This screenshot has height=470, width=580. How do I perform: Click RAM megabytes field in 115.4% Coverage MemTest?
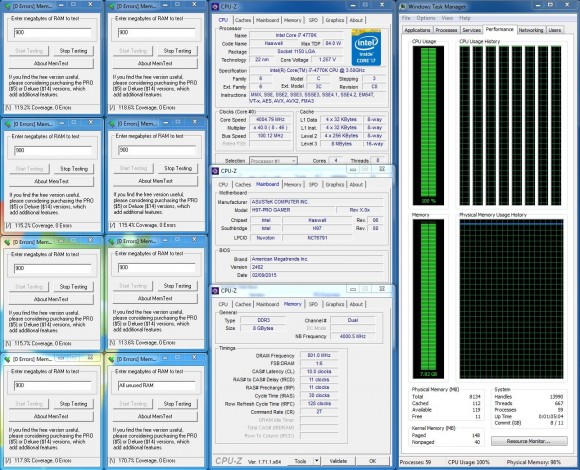pos(157,150)
